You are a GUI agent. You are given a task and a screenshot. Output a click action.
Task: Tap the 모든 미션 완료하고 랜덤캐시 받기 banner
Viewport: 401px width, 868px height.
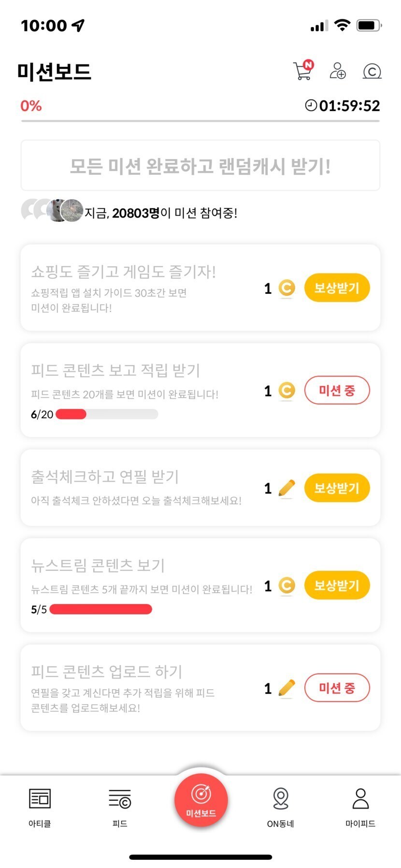[x=200, y=166]
